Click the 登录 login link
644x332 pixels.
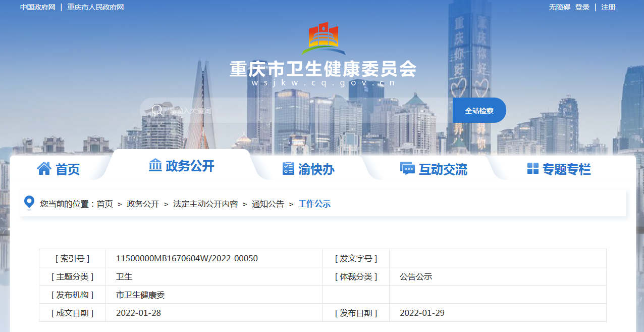582,7
